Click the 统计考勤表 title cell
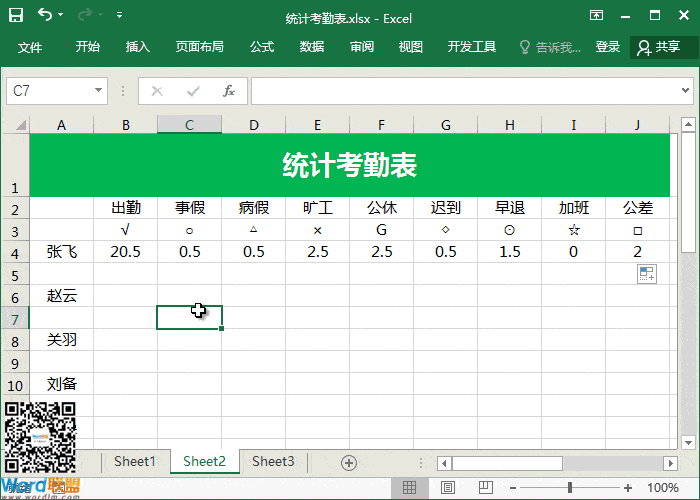The height and width of the screenshot is (500, 700). (x=350, y=165)
